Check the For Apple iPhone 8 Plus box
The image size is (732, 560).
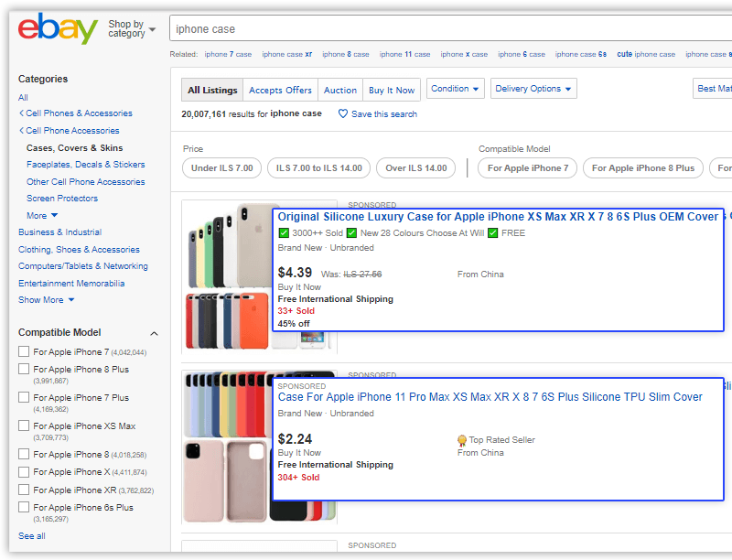[24, 369]
